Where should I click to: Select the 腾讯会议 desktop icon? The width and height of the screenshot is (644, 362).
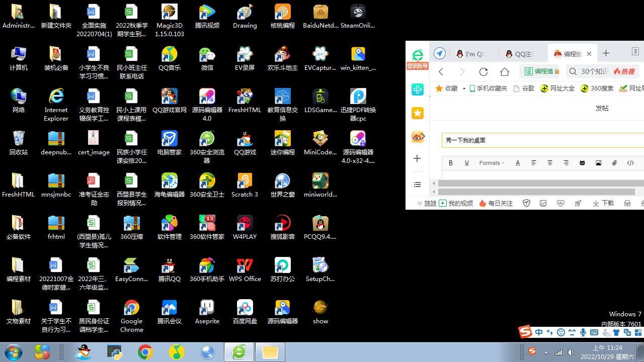tap(169, 312)
